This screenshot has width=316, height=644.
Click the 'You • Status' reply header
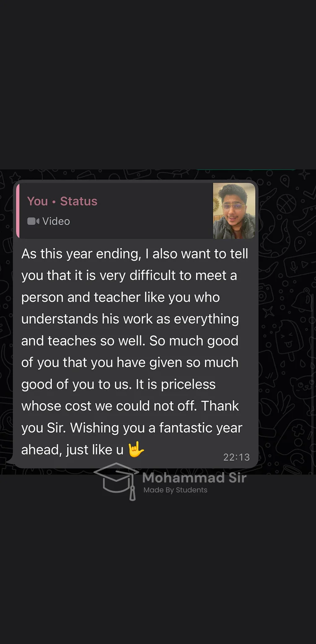pos(62,201)
